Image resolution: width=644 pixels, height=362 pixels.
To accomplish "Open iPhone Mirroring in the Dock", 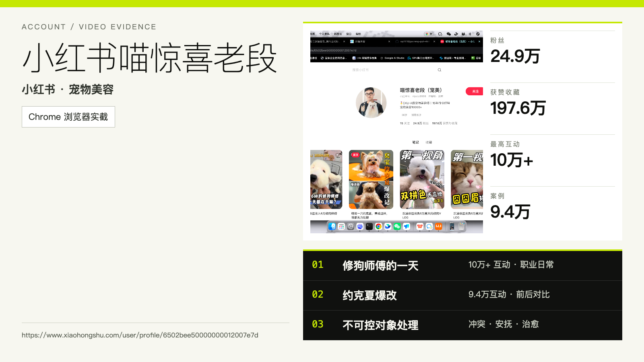I will [x=452, y=226].
